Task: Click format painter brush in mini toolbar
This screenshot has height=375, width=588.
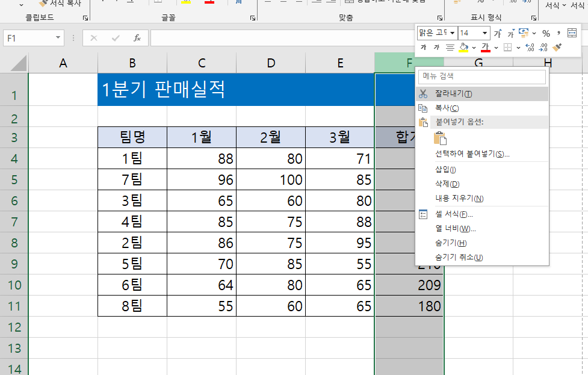Action: click(557, 47)
